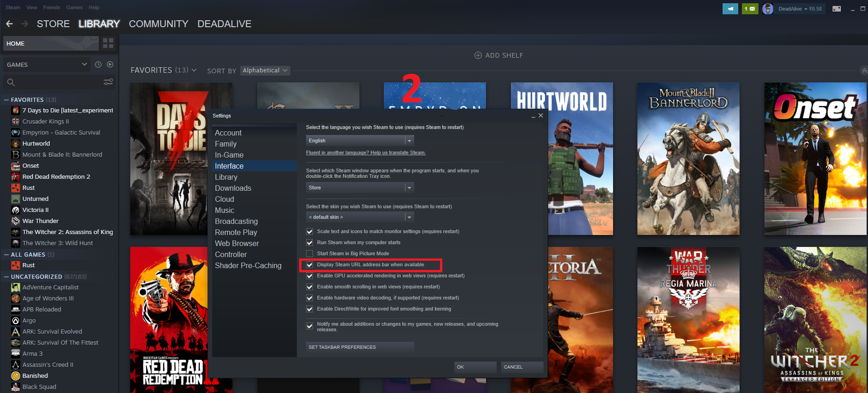The image size is (868, 393).
Task: Toggle notify me about game releases checkbox
Action: click(x=310, y=326)
